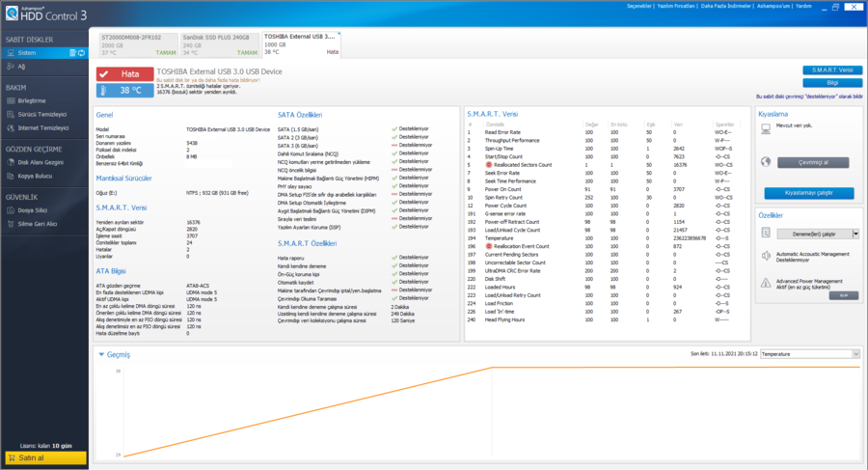Click the report icon on Sistem row

pos(72,53)
